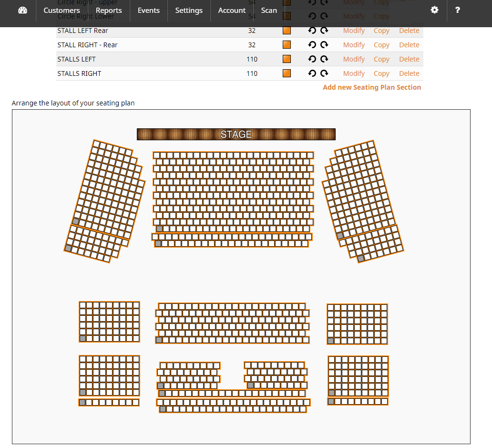Viewport: 492px width, 448px height.
Task: Rotate STALLS LEFT clockwise
Action: 324,59
